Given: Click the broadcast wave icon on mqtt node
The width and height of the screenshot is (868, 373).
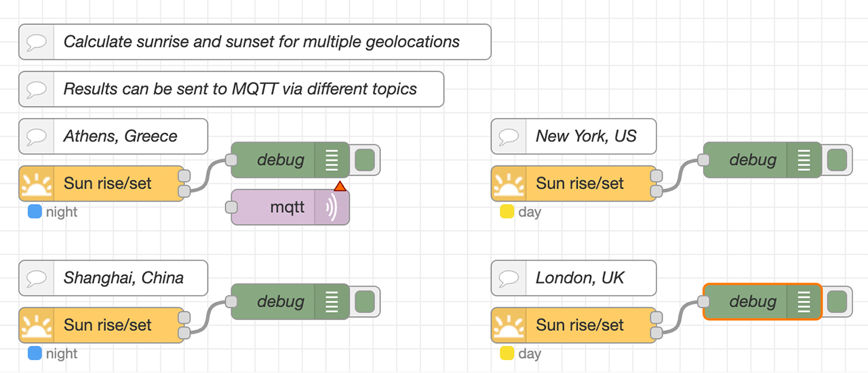Looking at the screenshot, I should point(332,208).
